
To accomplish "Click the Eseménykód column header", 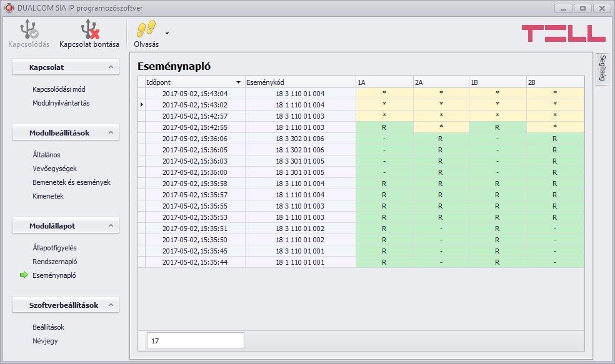I will [x=301, y=82].
